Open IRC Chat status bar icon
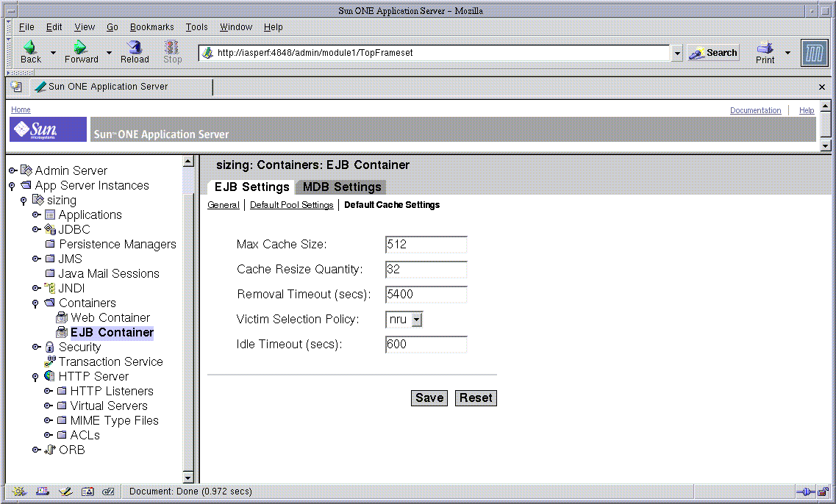Image resolution: width=836 pixels, height=504 pixels. tap(108, 492)
